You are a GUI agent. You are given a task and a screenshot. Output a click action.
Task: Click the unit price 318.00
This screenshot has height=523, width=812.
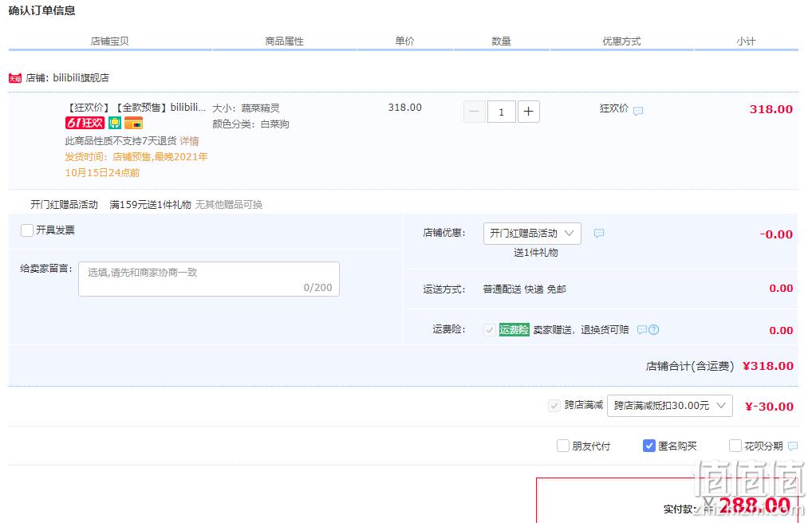point(405,108)
